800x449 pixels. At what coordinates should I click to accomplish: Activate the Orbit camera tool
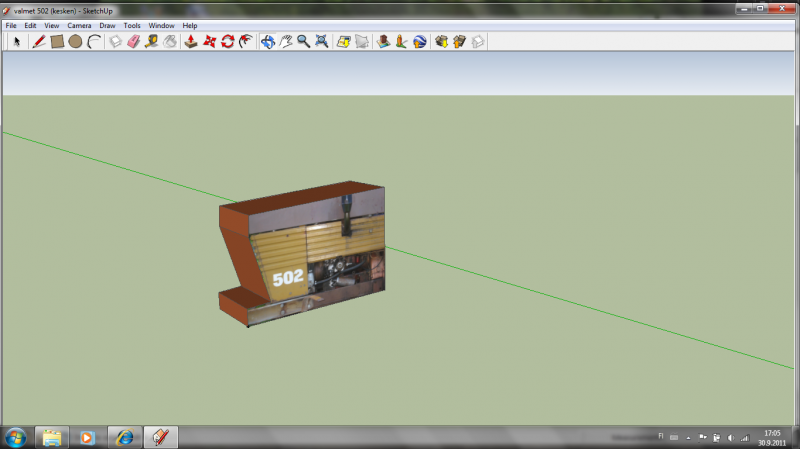(267, 41)
